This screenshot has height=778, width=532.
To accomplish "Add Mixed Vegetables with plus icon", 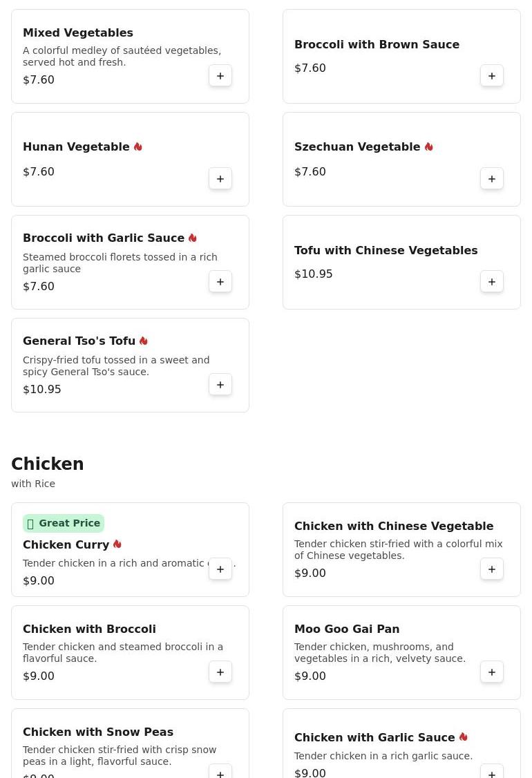I will coord(220,76).
